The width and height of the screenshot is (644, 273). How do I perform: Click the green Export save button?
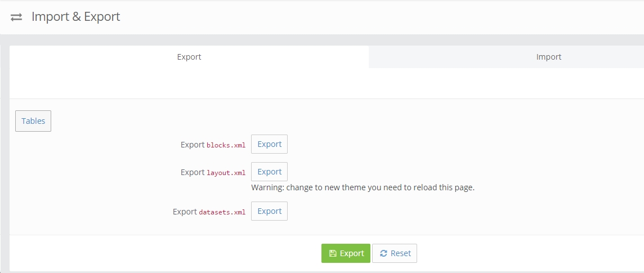346,253
